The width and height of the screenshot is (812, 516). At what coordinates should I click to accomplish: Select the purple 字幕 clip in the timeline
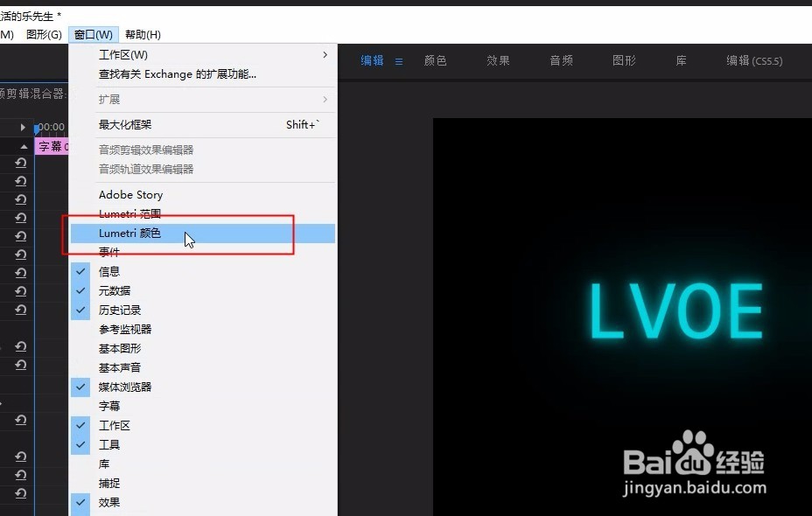tap(51, 146)
